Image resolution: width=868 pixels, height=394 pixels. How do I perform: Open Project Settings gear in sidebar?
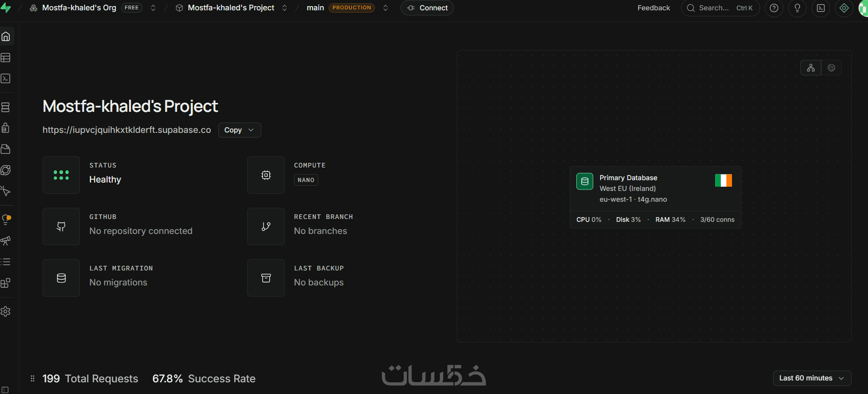6,312
